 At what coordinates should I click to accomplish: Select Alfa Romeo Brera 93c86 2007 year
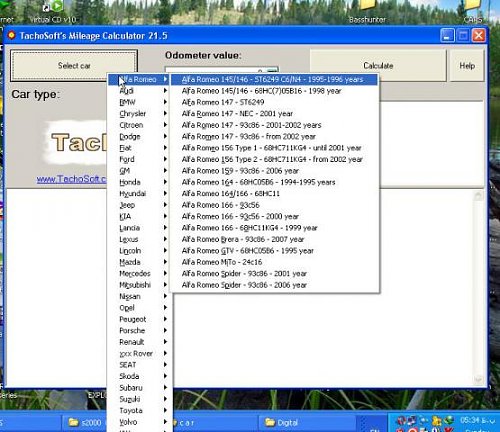pos(274,239)
